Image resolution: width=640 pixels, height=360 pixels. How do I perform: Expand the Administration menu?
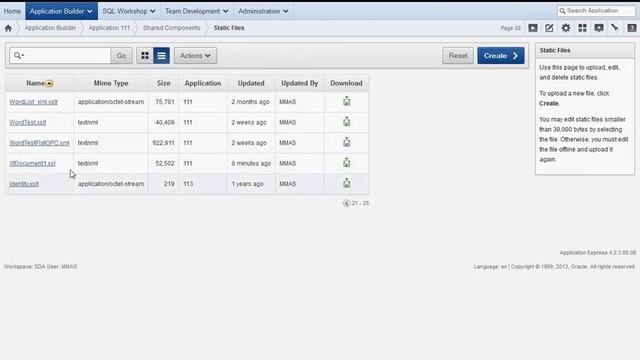click(263, 11)
